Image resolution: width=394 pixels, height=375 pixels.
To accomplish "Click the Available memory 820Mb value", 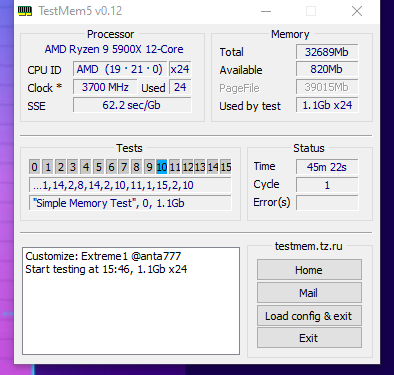I will pyautogui.click(x=327, y=69).
